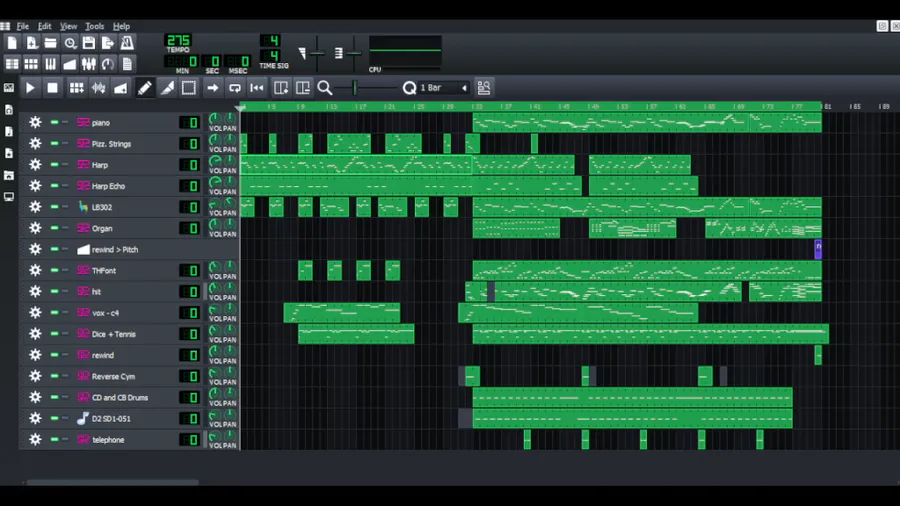Viewport: 900px width, 506px height.
Task: Open the piano track gear actions menu
Action: pyautogui.click(x=35, y=122)
